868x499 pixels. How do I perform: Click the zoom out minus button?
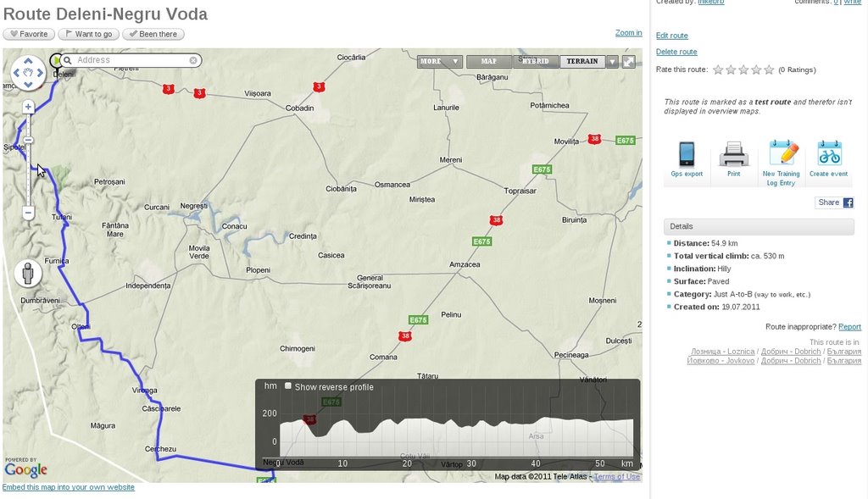(28, 213)
